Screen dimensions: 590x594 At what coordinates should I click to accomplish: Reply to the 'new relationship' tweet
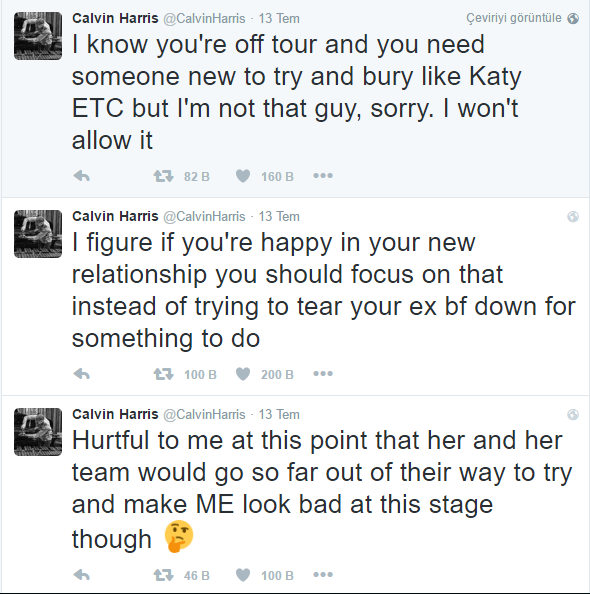click(81, 374)
